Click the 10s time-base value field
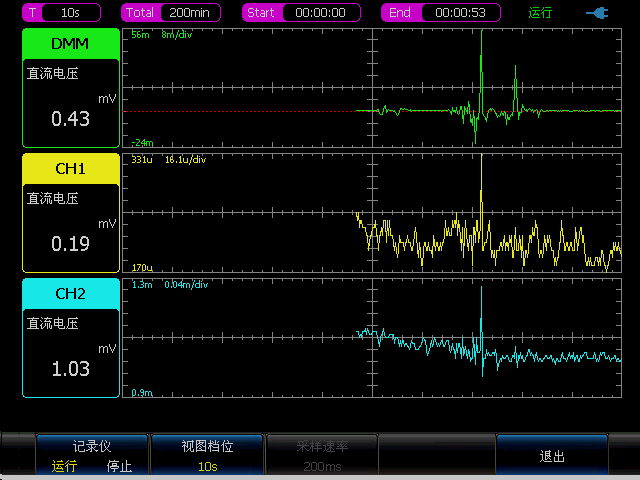 coord(72,13)
